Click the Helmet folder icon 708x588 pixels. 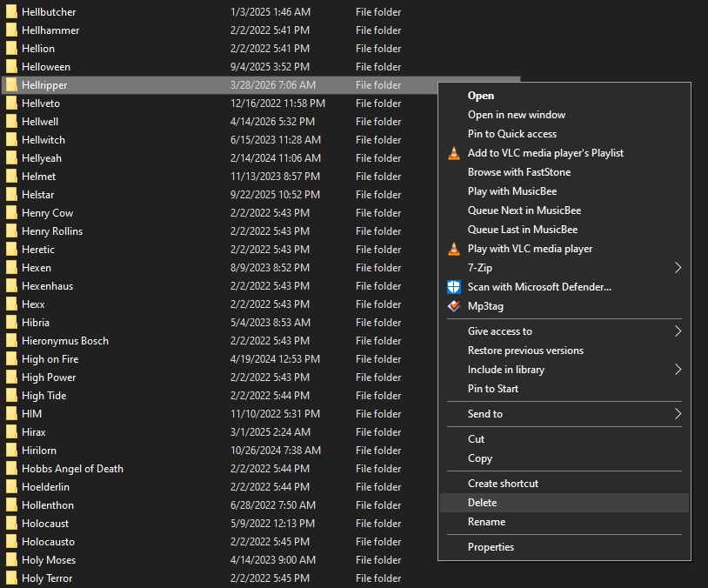(x=11, y=176)
